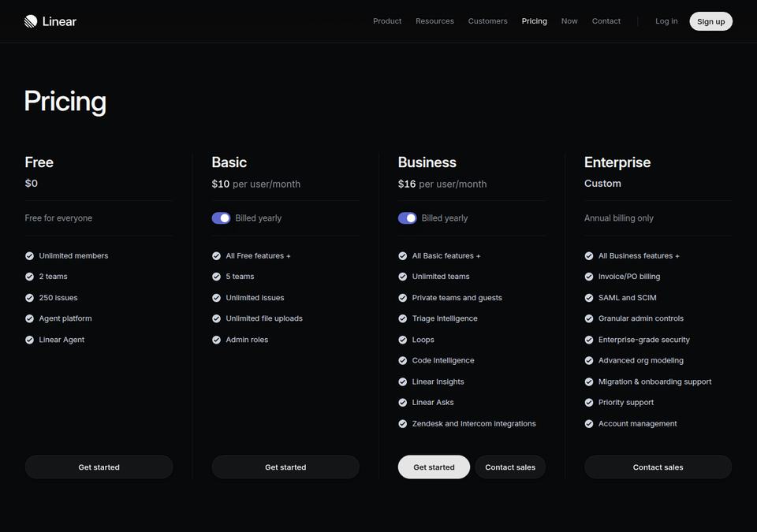Click the "All Business features +" text

pyautogui.click(x=639, y=256)
